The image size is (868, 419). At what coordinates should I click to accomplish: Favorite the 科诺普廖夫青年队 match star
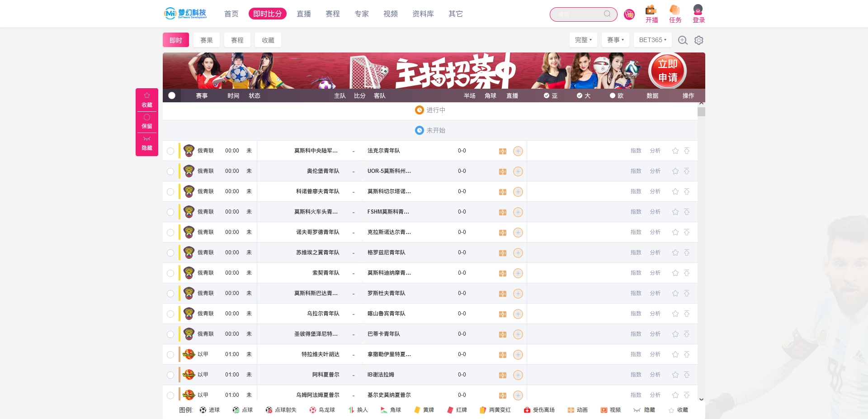(675, 191)
